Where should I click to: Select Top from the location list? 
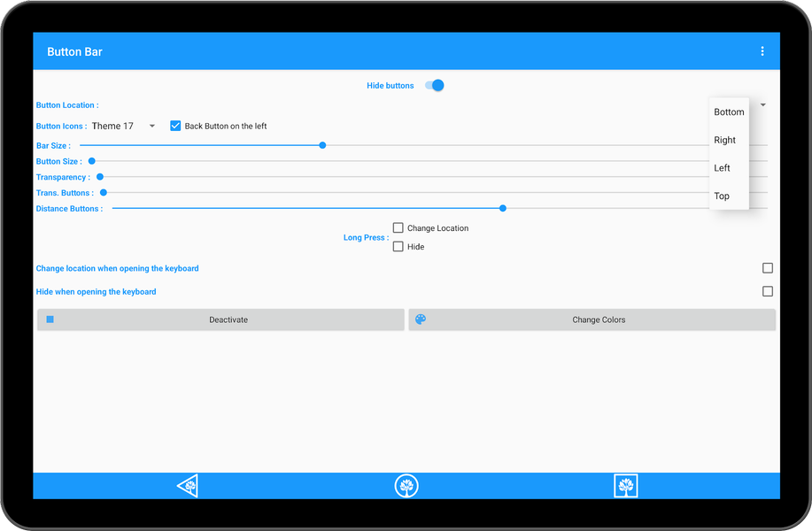(x=729, y=196)
